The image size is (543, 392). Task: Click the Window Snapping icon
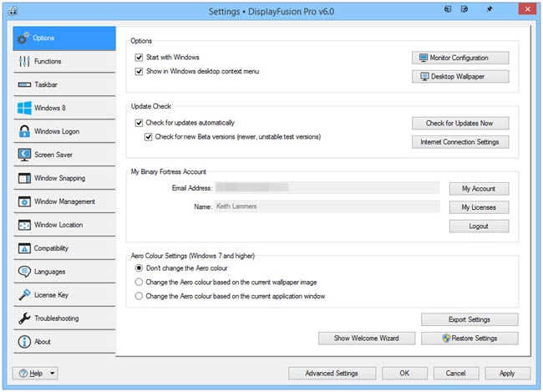pyautogui.click(x=24, y=178)
